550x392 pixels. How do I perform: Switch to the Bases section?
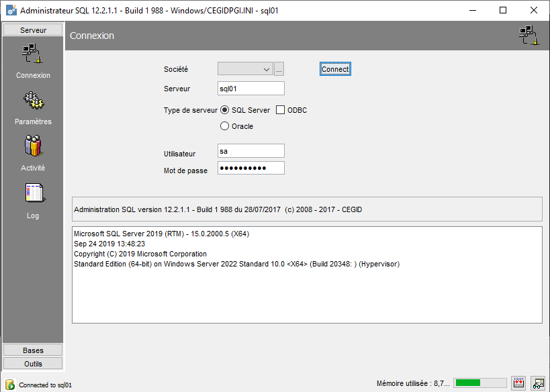[x=33, y=350]
